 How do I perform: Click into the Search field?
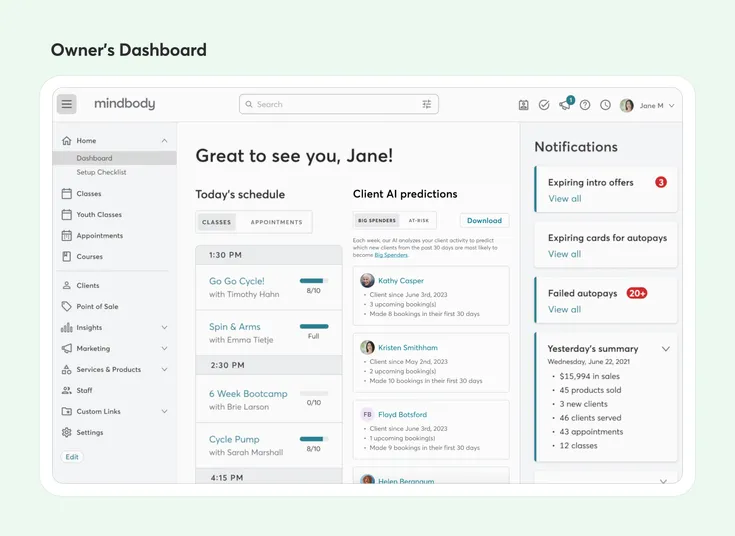click(x=339, y=104)
